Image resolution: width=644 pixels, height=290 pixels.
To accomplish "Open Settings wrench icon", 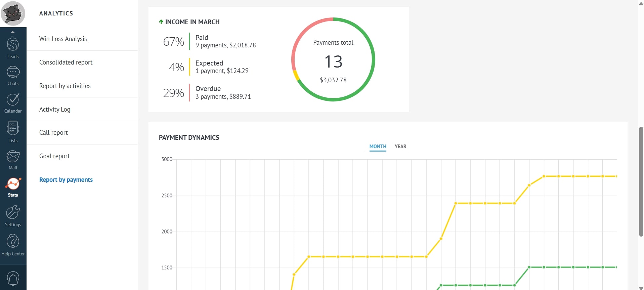I will click(13, 213).
